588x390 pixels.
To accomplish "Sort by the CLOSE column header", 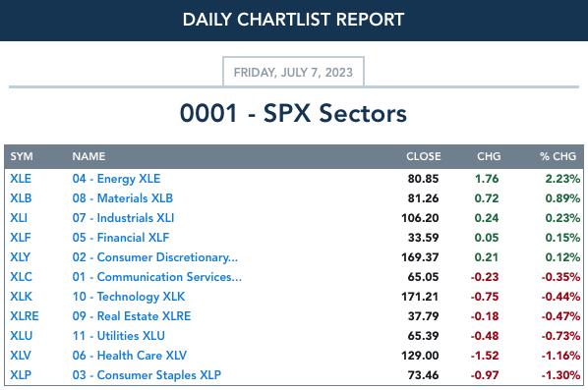I will [424, 156].
